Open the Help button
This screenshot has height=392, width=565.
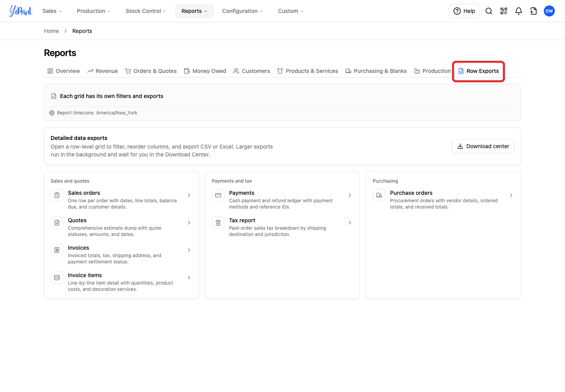pyautogui.click(x=464, y=11)
